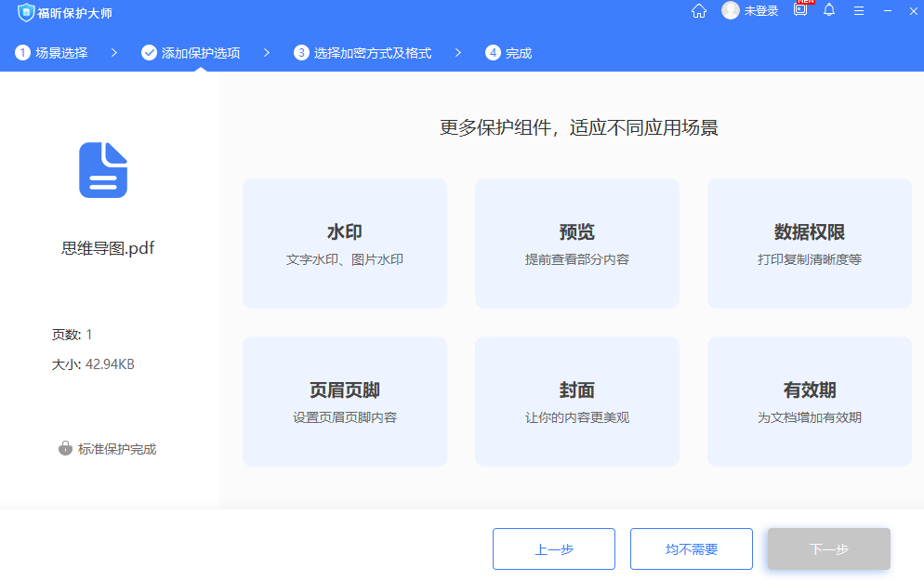924x581 pixels.
Task: Choose the 数据权限 data permissions card
Action: click(809, 243)
